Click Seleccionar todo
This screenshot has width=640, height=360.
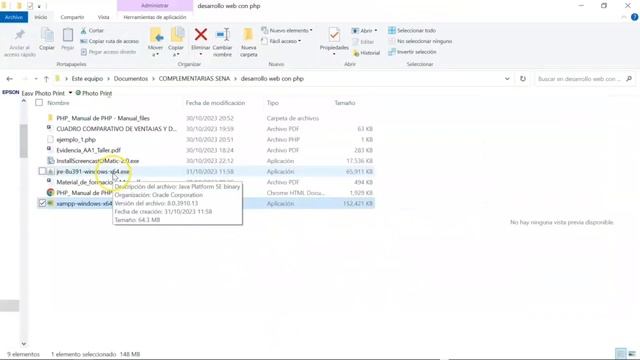[412, 31]
